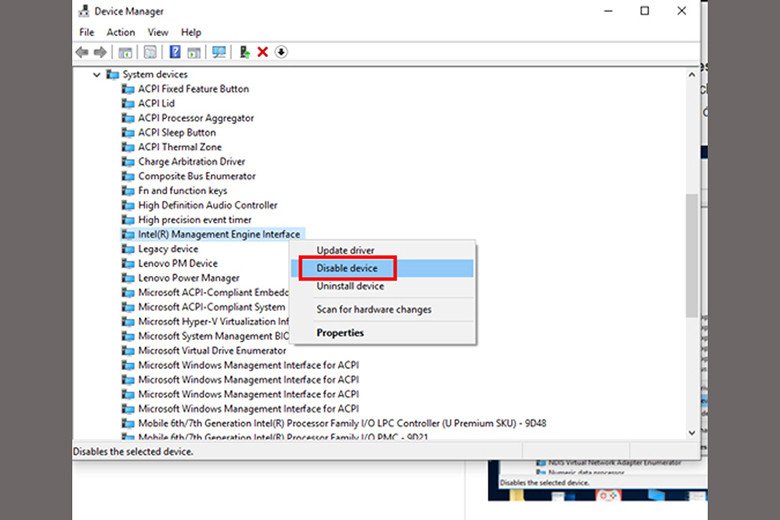Click the icon beside Lenovo Power Manager
Image resolution: width=780 pixels, height=520 pixels.
point(128,278)
